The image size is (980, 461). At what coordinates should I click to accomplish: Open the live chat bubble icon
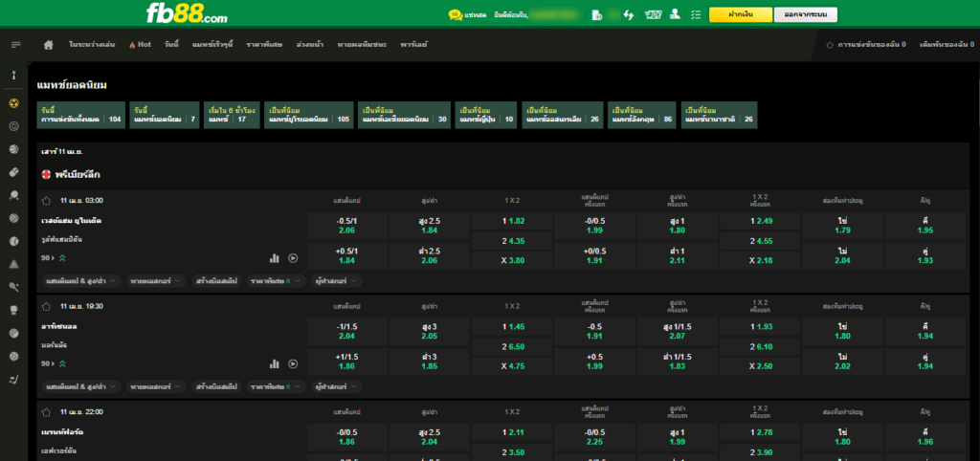(x=456, y=14)
